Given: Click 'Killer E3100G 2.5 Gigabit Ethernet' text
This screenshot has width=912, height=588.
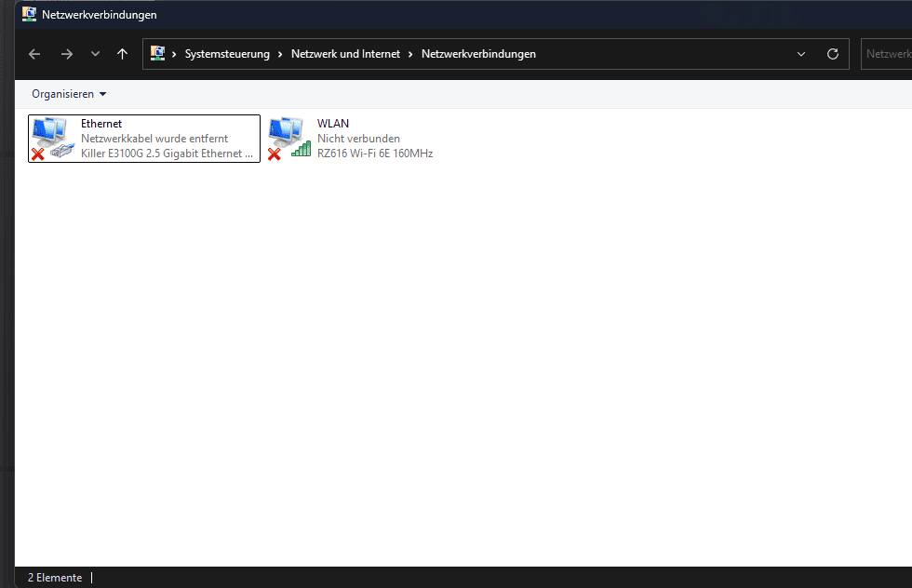Looking at the screenshot, I should [x=167, y=154].
